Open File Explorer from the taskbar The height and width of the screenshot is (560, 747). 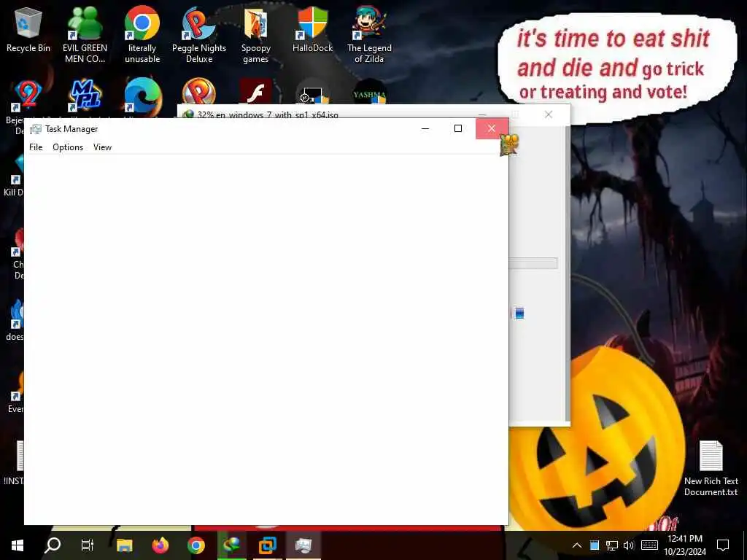click(124, 545)
